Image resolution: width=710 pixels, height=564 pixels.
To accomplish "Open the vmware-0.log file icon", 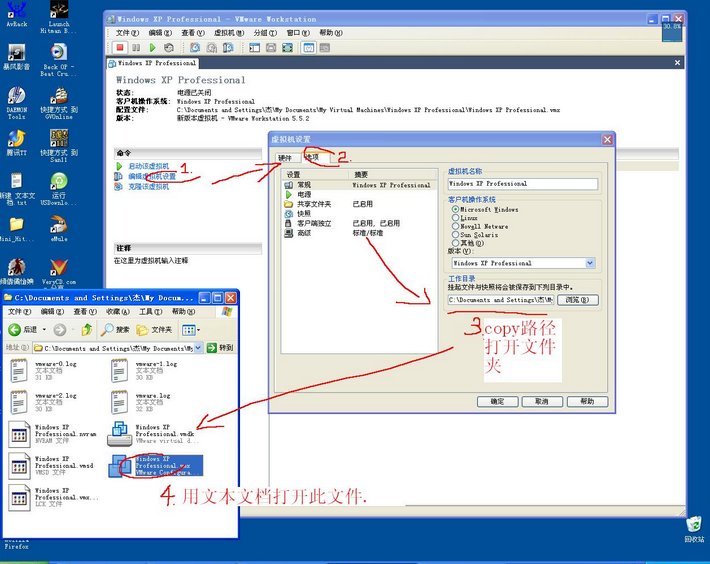I will coord(19,370).
